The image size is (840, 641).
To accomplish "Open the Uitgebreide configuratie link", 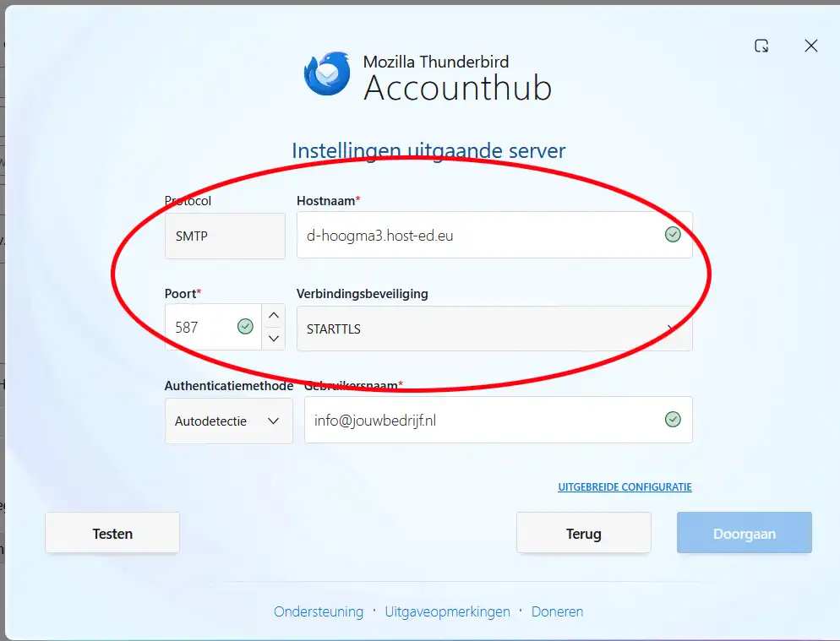I will click(625, 487).
